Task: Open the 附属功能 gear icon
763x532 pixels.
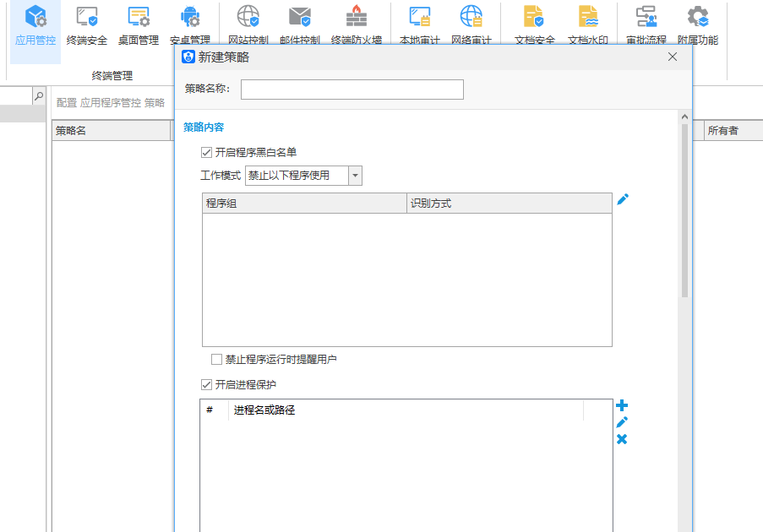Action: pos(697,24)
